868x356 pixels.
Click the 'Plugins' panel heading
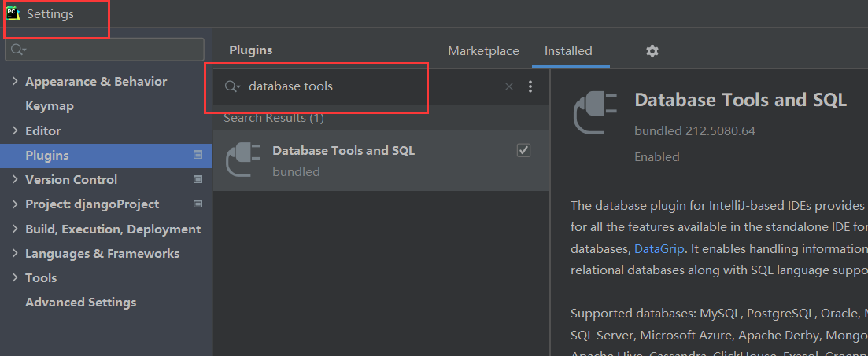pyautogui.click(x=251, y=50)
